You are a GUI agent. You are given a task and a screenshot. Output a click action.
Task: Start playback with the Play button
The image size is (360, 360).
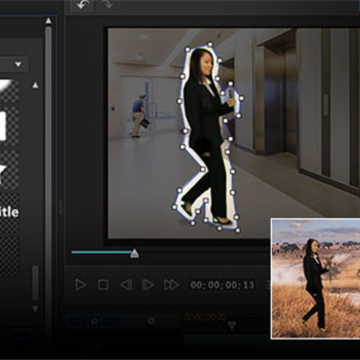[x=80, y=285]
